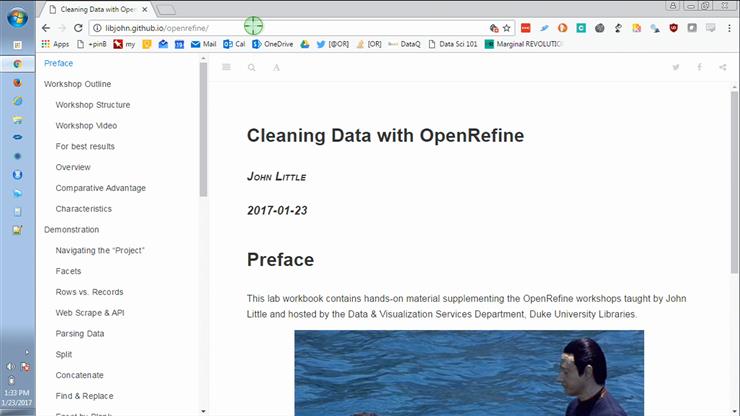Toggle the sidebar with the hamburger icon
Screen dimensions: 740x416
pyautogui.click(x=227, y=67)
